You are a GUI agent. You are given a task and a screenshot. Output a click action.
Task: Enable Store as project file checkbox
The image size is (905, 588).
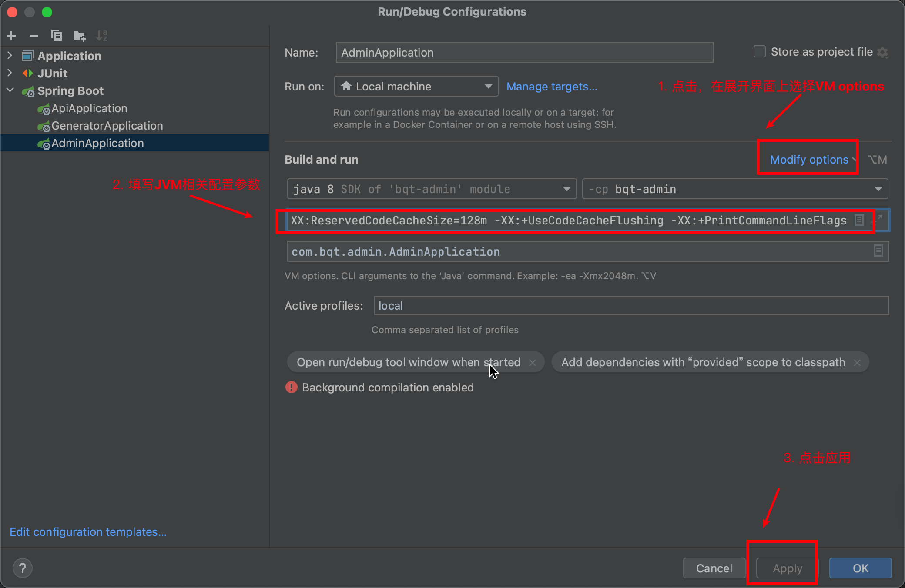[760, 52]
